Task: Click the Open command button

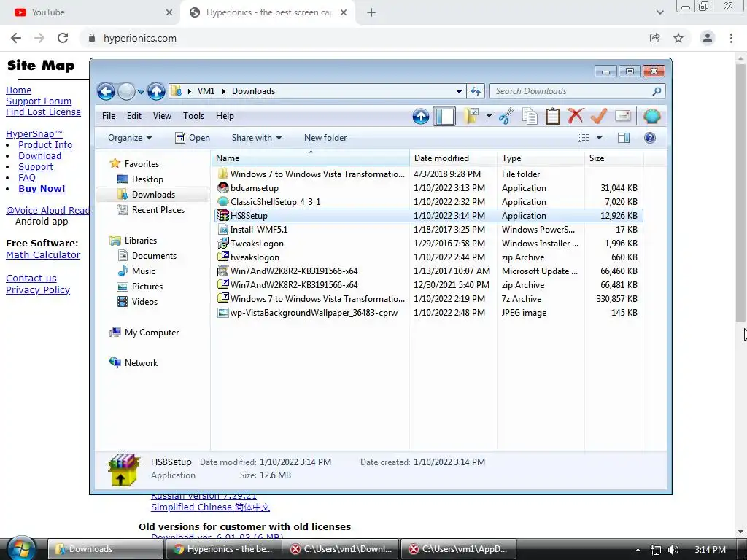Action: [x=193, y=138]
